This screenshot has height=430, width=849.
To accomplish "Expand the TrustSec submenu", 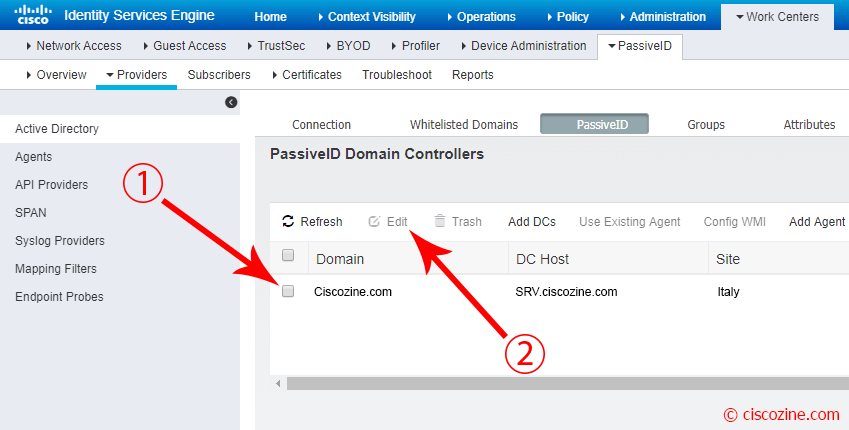I will [276, 46].
